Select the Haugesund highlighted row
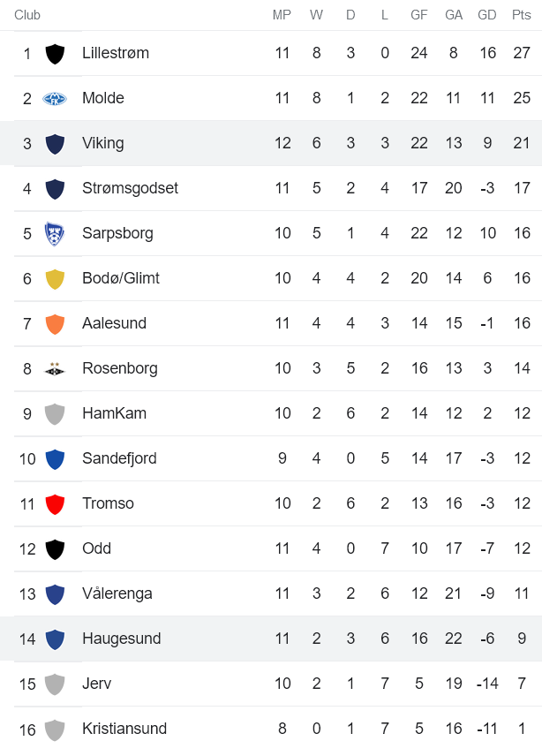The width and height of the screenshot is (542, 756). pyautogui.click(x=122, y=639)
